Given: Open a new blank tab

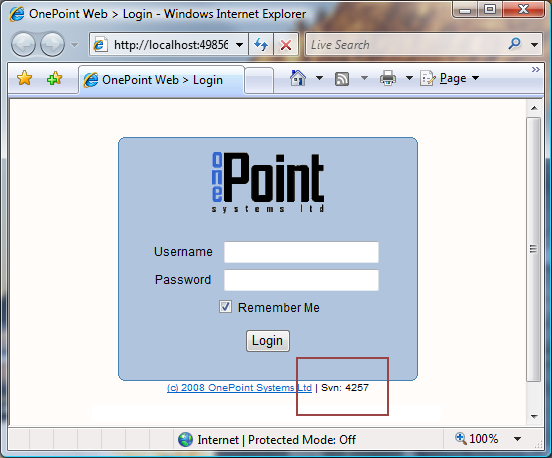Looking at the screenshot, I should pos(259,81).
